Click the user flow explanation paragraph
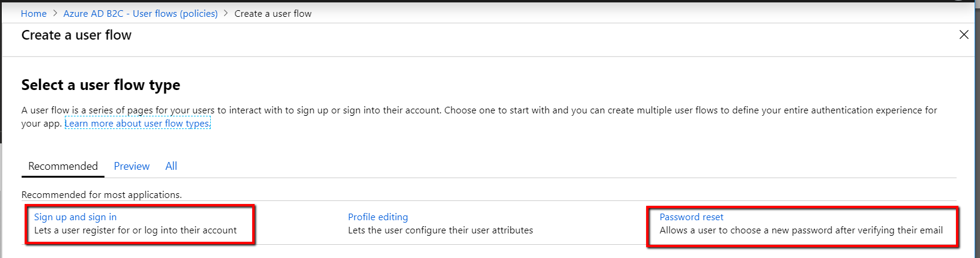Image resolution: width=980 pixels, height=258 pixels. point(420,110)
